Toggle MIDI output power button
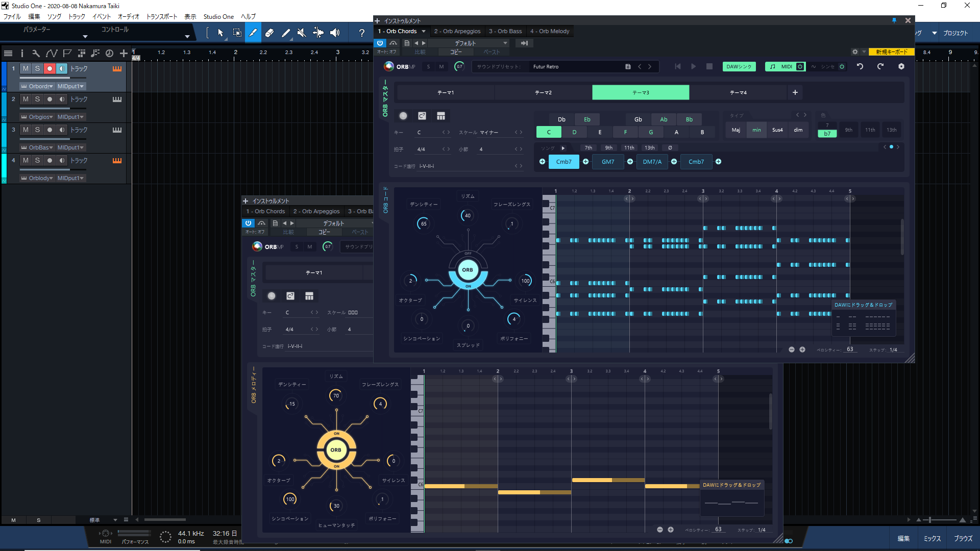 click(800, 67)
